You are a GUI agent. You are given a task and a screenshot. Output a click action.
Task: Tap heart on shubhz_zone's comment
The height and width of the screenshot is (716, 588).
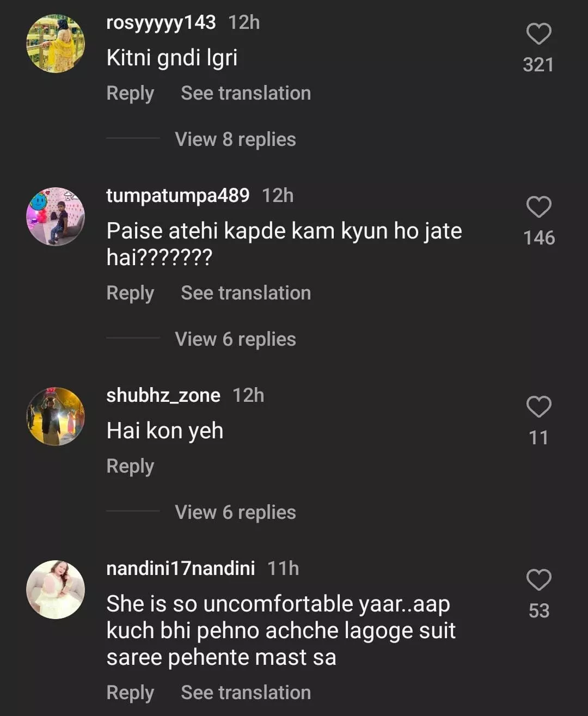pyautogui.click(x=538, y=407)
